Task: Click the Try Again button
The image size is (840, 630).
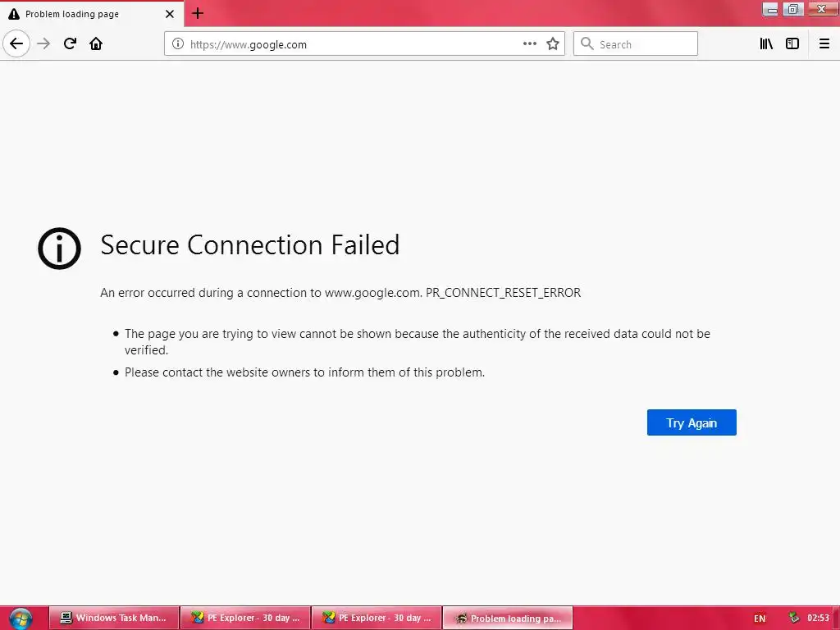Action: [692, 422]
